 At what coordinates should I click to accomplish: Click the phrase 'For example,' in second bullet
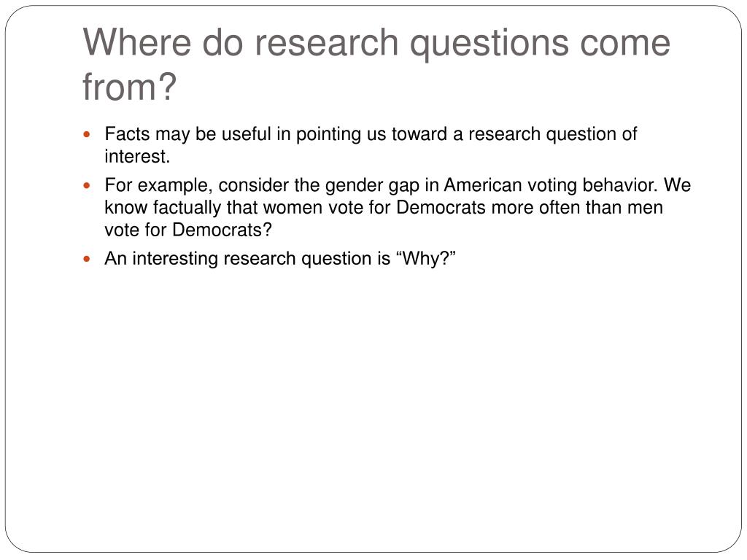pos(158,185)
